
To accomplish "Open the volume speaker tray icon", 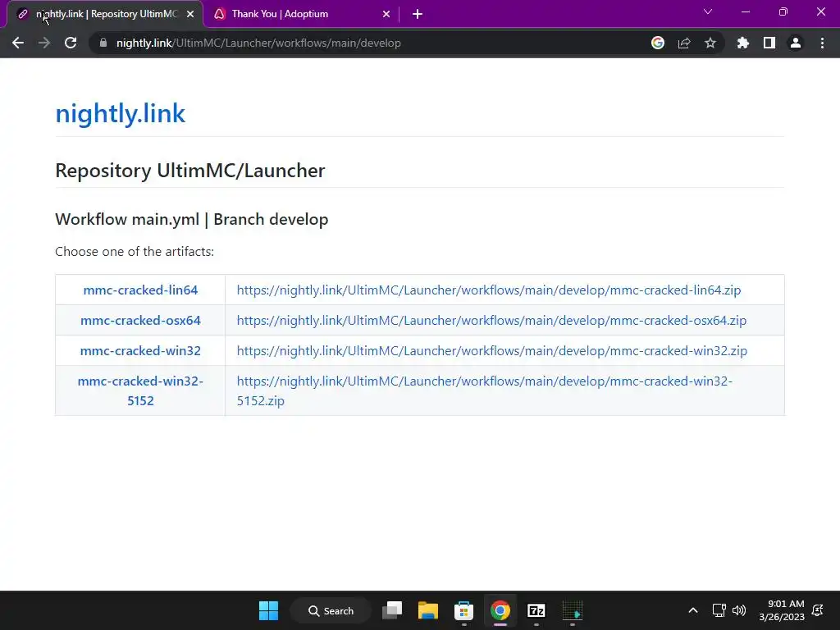I will [739, 610].
